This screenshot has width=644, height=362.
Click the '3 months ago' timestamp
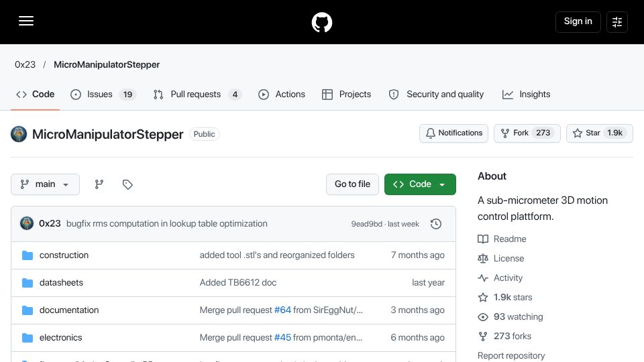click(418, 310)
